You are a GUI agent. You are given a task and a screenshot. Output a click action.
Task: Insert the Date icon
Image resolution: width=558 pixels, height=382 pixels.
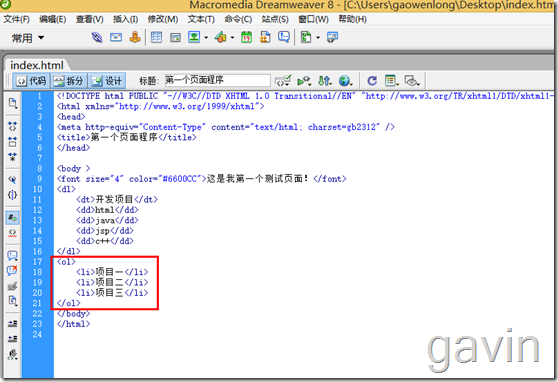point(246,37)
